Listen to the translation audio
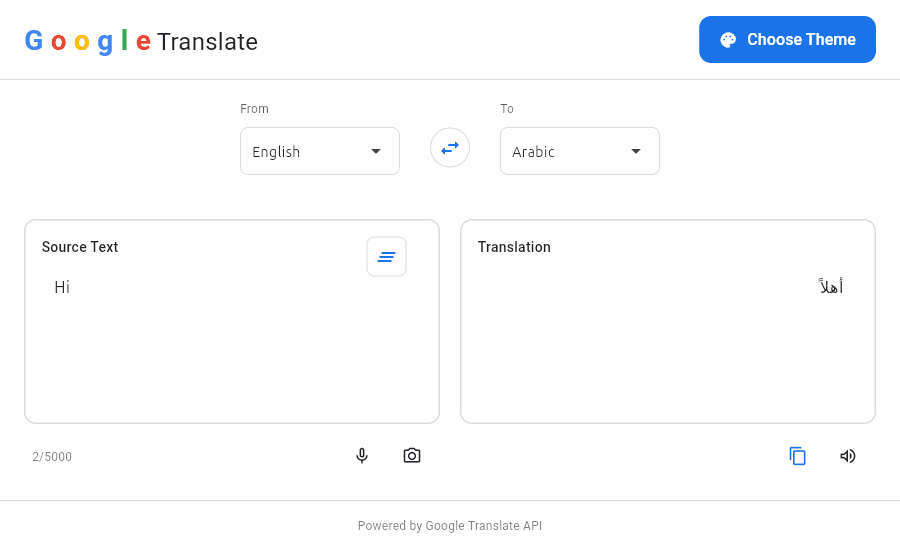The height and width of the screenshot is (550, 900). [848, 456]
